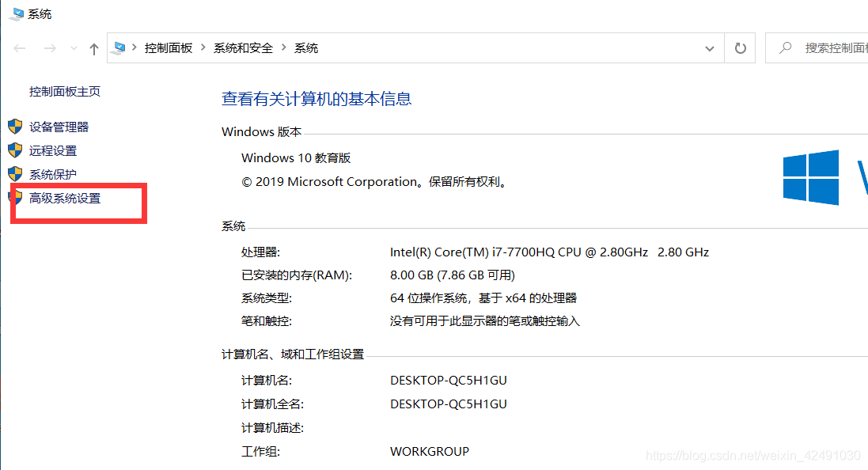The image size is (868, 470).
Task: Click the 计算机描述: label
Action: click(272, 428)
